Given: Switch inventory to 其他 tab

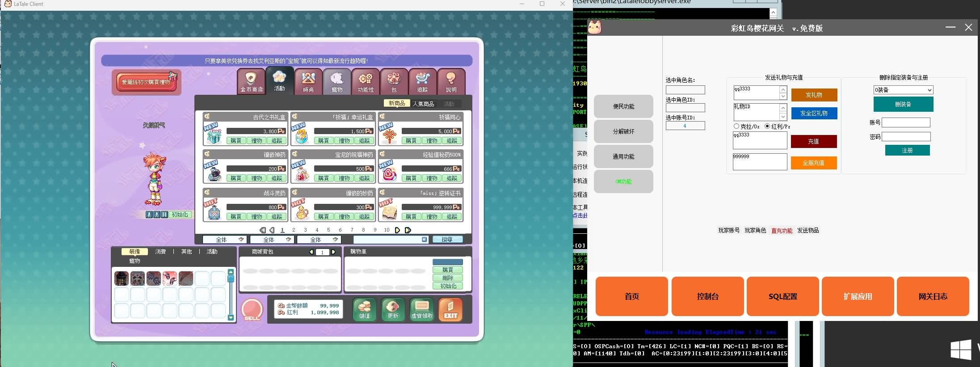Looking at the screenshot, I should pos(186,252).
